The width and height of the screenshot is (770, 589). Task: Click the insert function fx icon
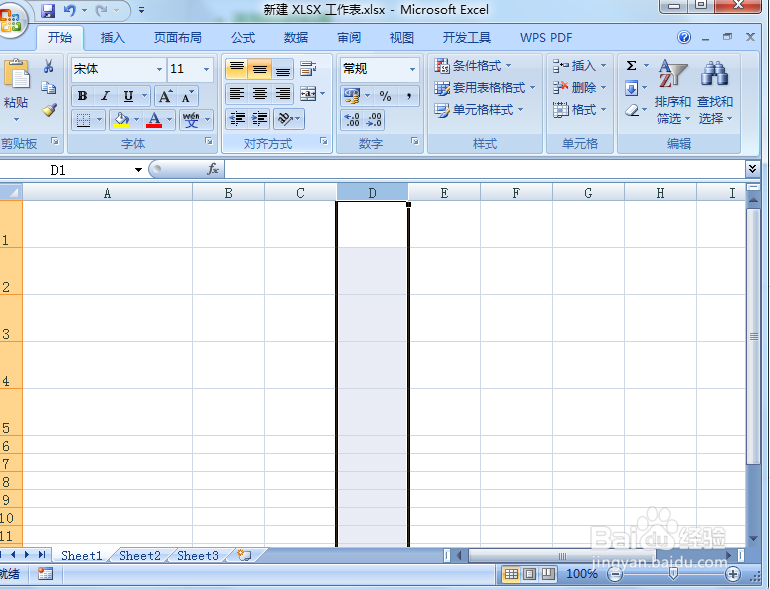tap(213, 169)
